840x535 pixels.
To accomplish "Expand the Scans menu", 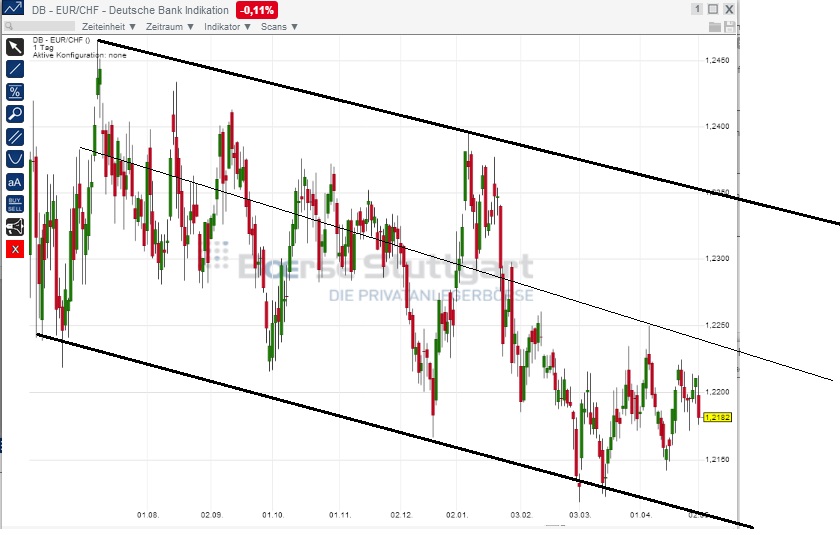I will coord(279,27).
